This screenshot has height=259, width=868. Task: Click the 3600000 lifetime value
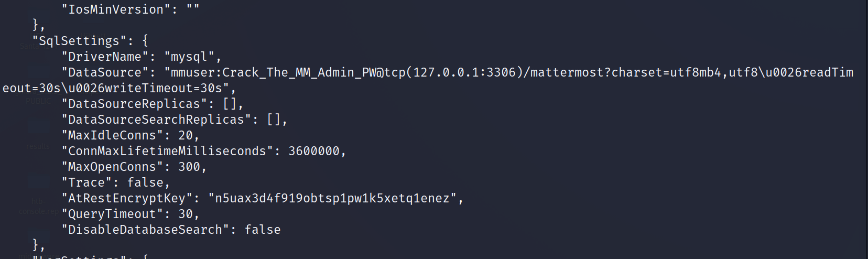coord(313,151)
